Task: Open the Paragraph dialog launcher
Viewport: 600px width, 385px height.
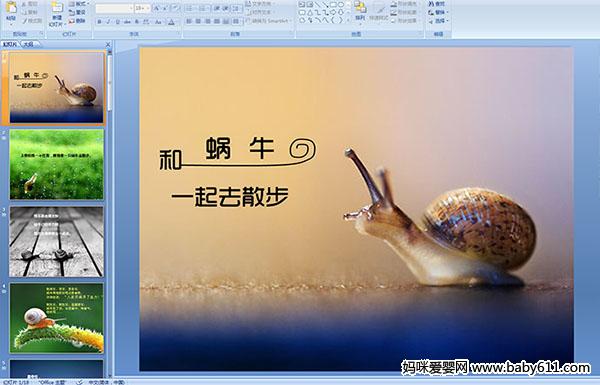Action: pos(292,34)
